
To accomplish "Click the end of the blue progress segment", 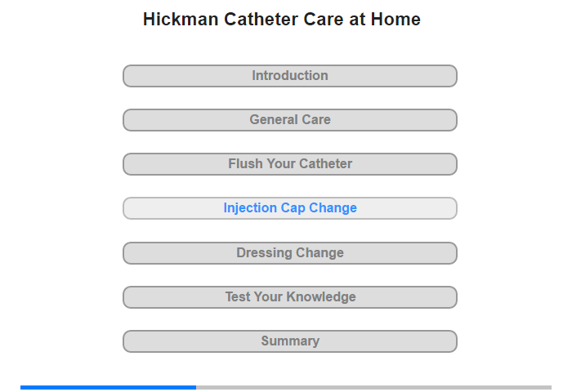I will click(x=194, y=387).
